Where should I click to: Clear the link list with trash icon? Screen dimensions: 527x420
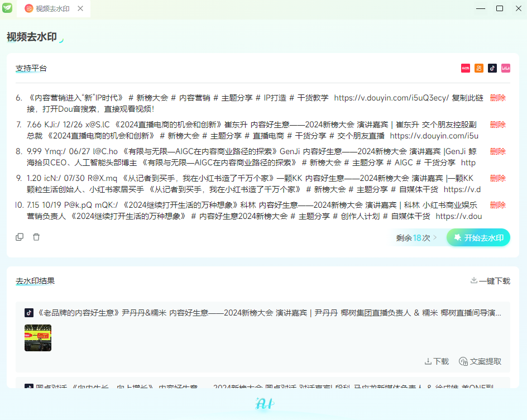tap(36, 237)
